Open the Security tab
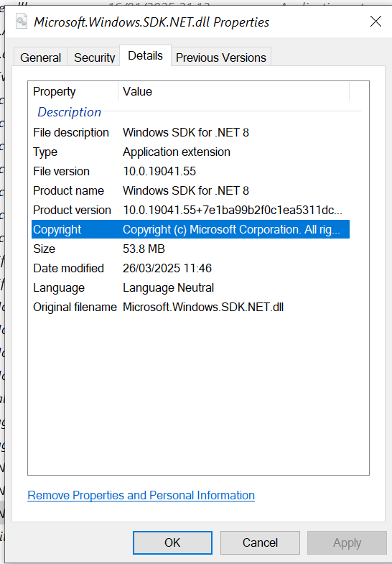 click(x=94, y=57)
